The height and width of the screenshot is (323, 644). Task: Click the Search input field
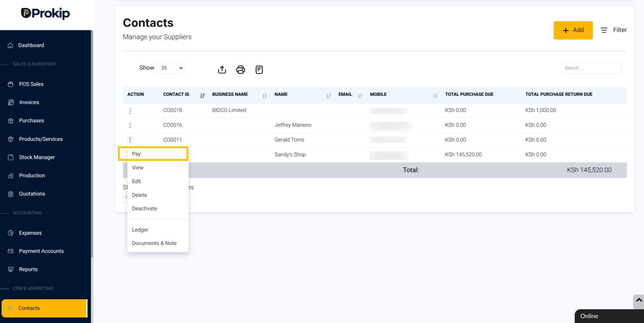point(590,68)
